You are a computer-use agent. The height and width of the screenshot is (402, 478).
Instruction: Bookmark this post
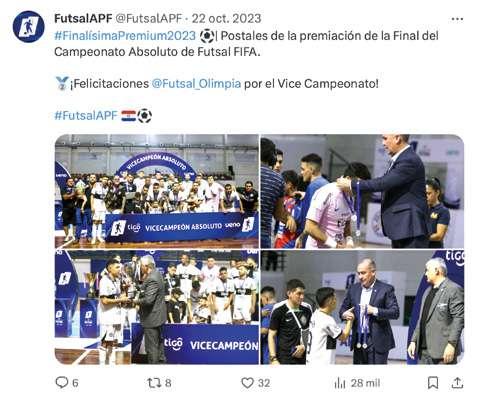433,383
